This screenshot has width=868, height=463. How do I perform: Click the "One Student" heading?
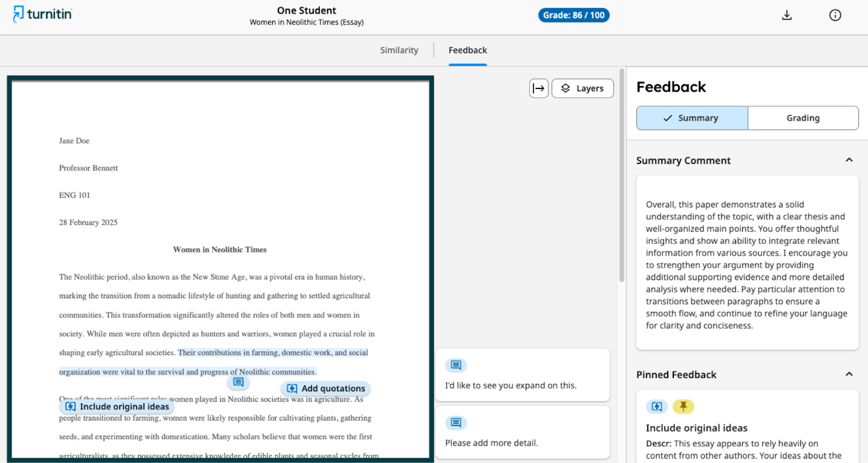tap(307, 10)
